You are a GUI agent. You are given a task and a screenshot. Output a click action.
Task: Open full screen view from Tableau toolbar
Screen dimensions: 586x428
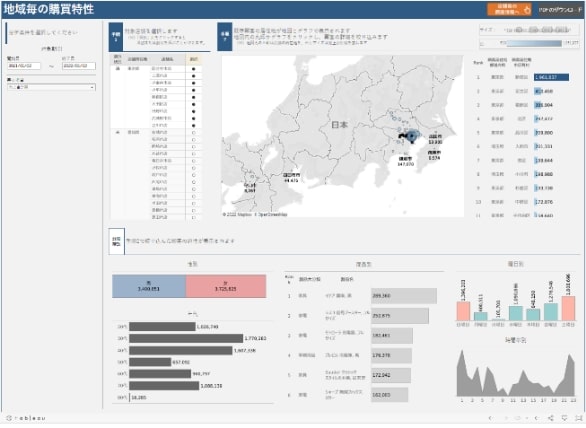coord(579,418)
